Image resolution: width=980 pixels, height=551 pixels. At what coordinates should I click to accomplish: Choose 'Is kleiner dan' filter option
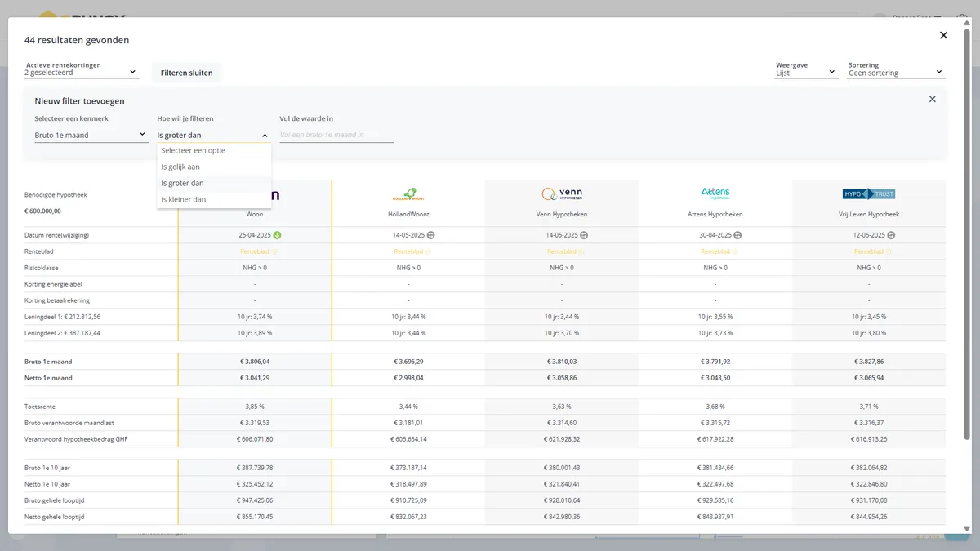tap(214, 200)
